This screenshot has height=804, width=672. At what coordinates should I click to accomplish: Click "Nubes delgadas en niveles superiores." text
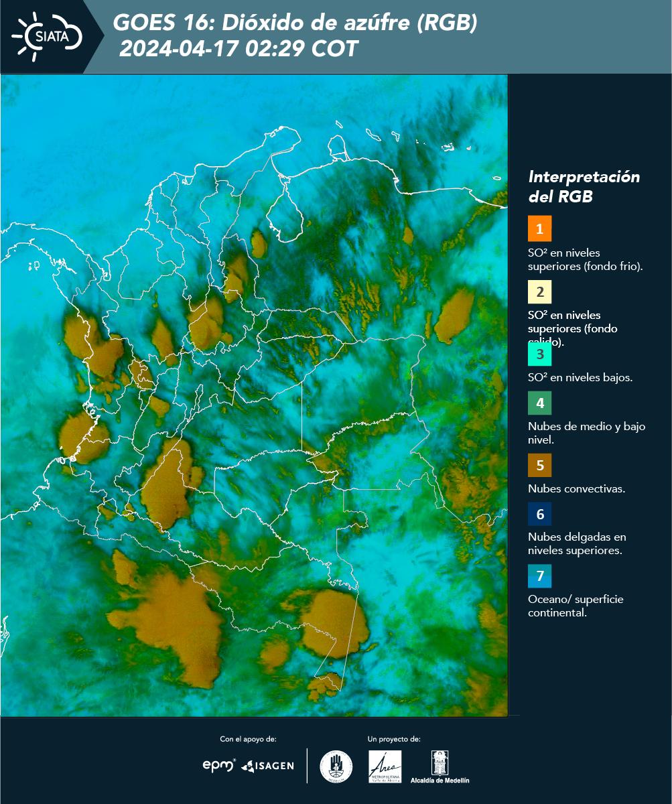[577, 543]
